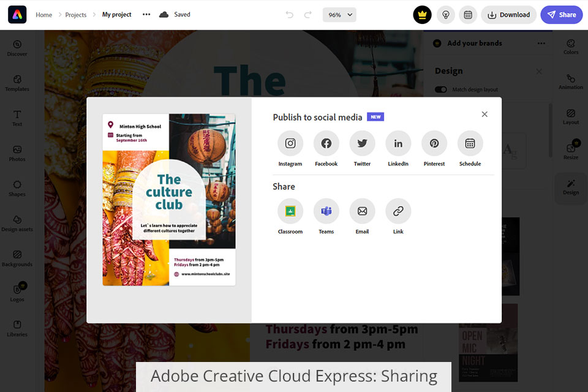Open Design assets panel

pyautogui.click(x=17, y=224)
